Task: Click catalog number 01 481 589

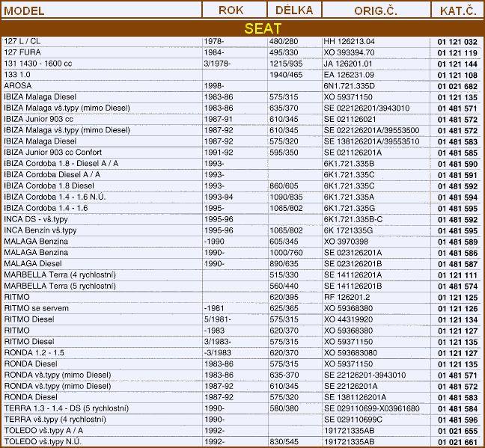Action: (457, 242)
